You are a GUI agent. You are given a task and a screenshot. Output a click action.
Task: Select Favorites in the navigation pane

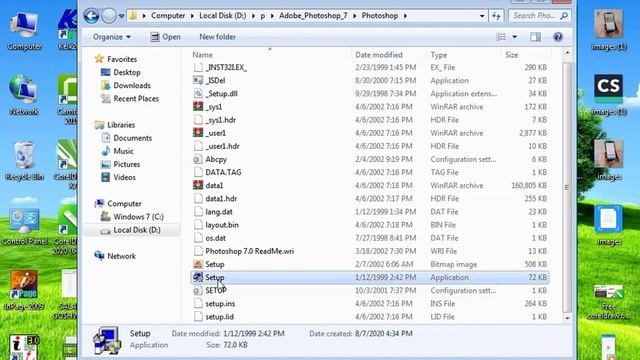122,59
